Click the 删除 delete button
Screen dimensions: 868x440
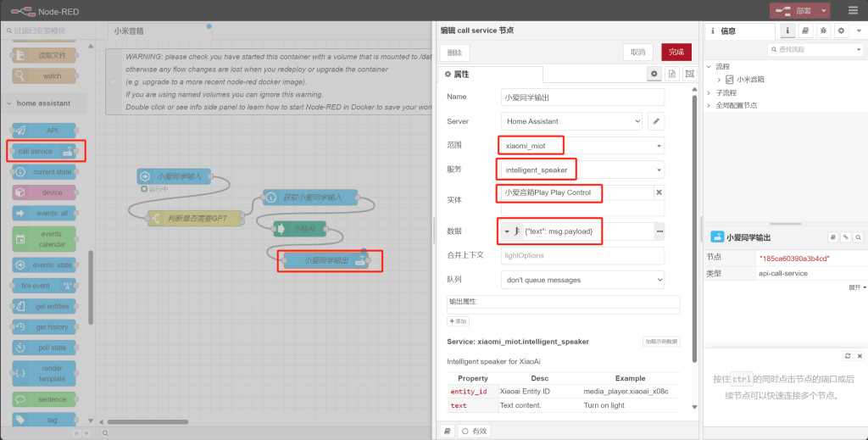point(454,53)
